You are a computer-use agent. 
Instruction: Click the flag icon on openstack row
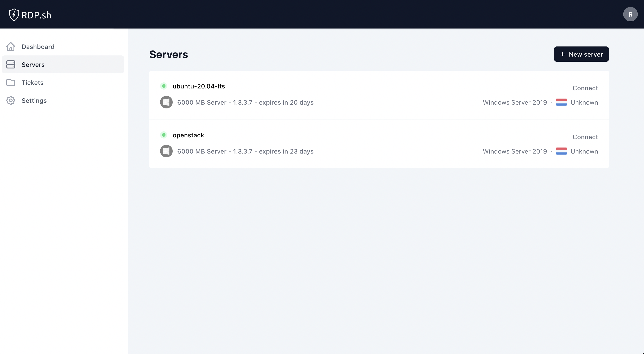[561, 151]
